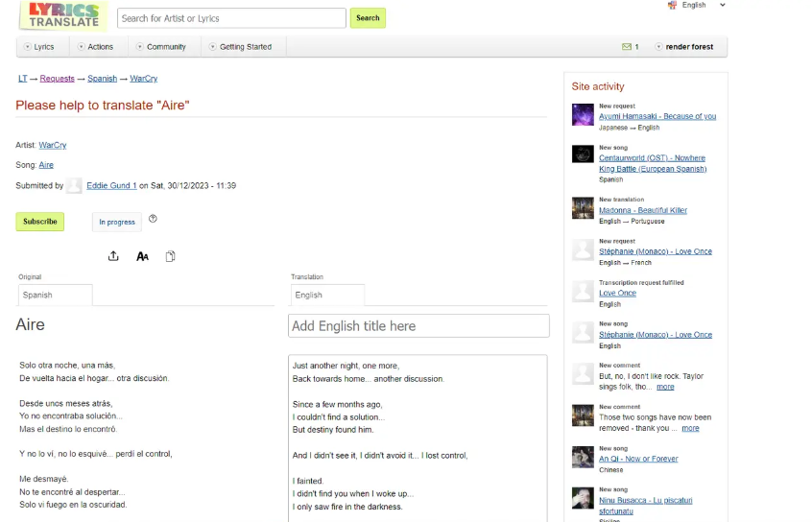812x522 pixels.
Task: Open Madonna - Beautiful Killer link
Action: pyautogui.click(x=643, y=210)
